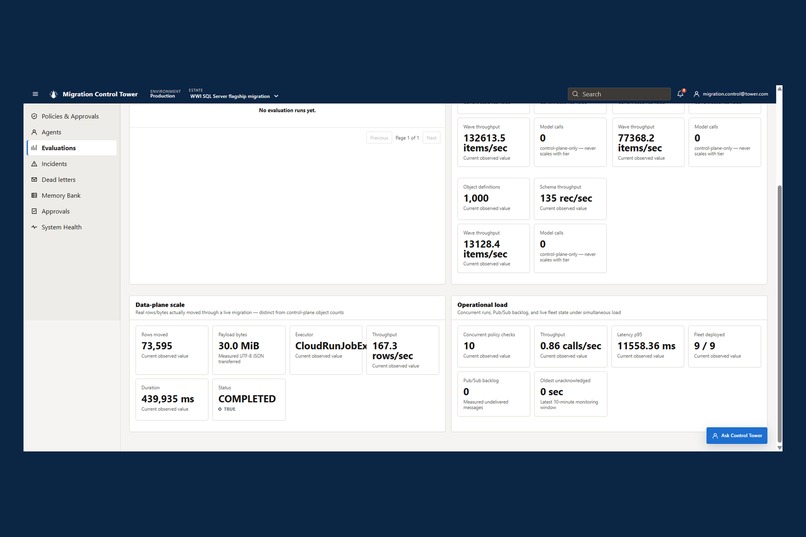806x537 pixels.
Task: Click the Policies & Approvals checkmark icon
Action: [34, 116]
